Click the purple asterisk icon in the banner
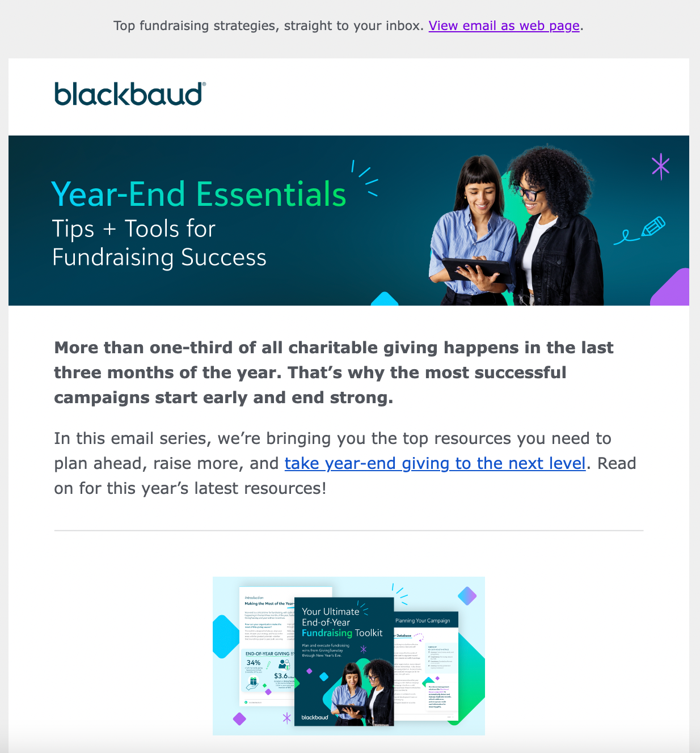Image resolution: width=700 pixels, height=753 pixels. (660, 167)
